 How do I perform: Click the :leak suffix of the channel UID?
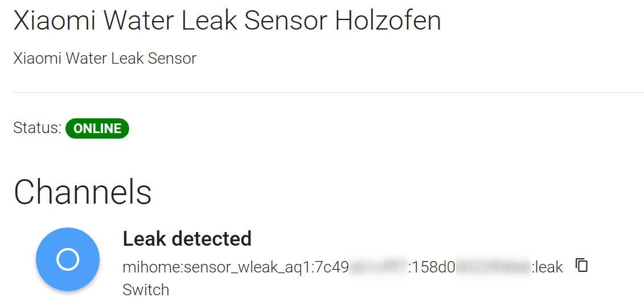[547, 267]
